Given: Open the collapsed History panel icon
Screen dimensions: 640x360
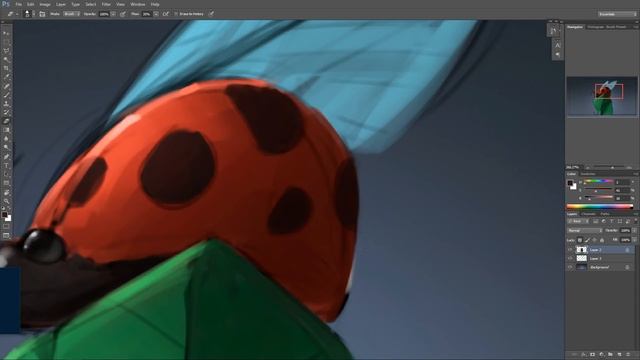Looking at the screenshot, I should click(x=553, y=31).
